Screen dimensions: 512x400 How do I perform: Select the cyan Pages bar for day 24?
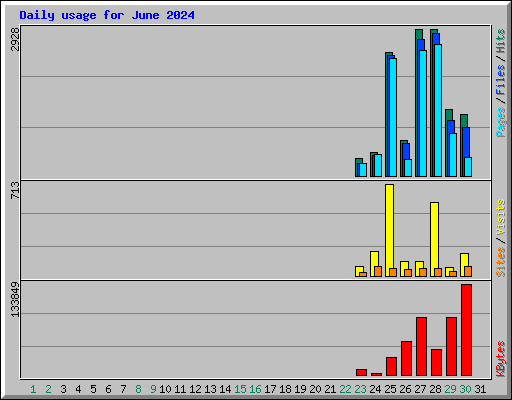pos(378,165)
